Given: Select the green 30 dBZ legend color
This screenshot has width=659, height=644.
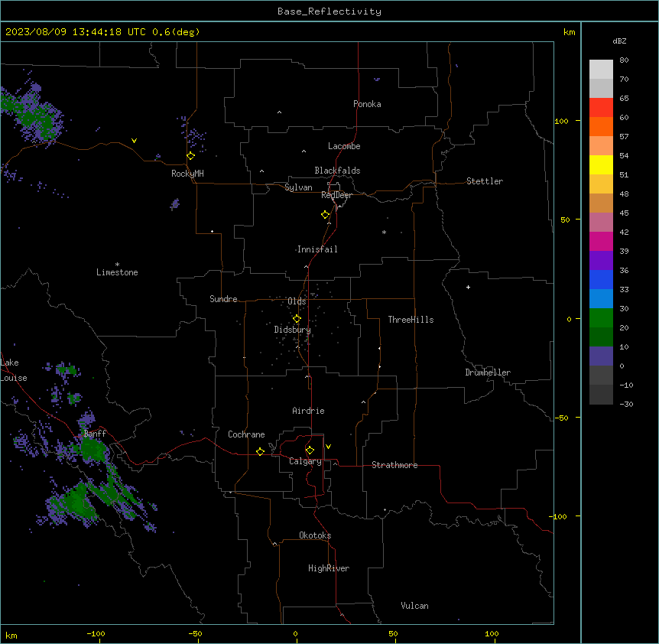Looking at the screenshot, I should pos(601,318).
